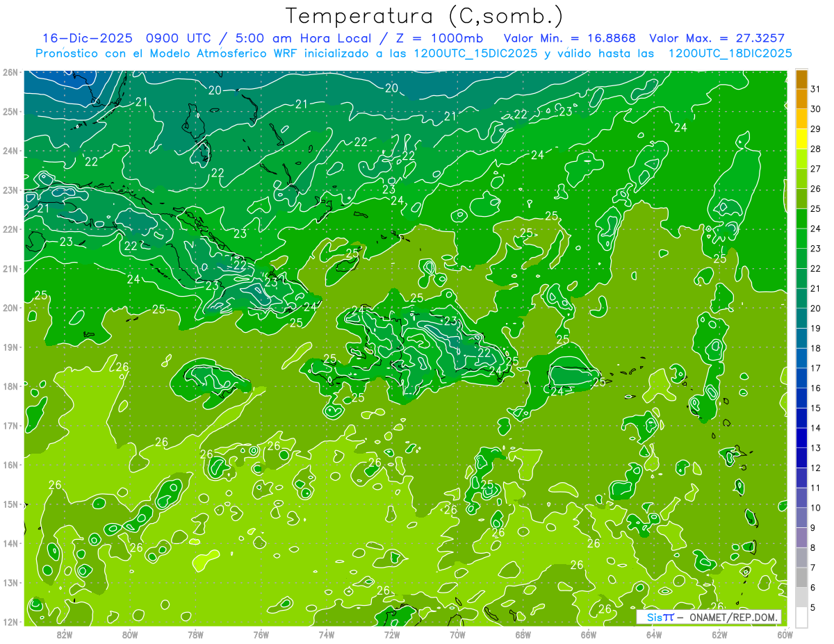Select the color scale swatch between 26 and 27
The height and width of the screenshot is (644, 834).
tap(801, 179)
